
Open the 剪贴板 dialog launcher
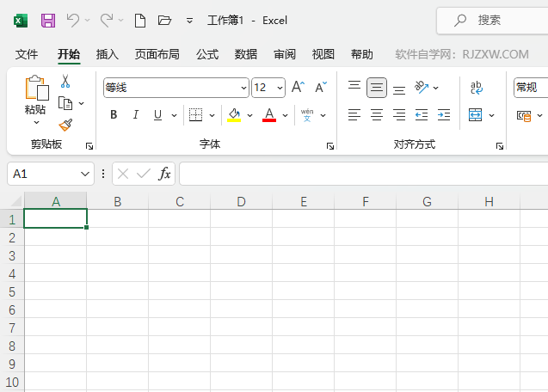(x=89, y=146)
